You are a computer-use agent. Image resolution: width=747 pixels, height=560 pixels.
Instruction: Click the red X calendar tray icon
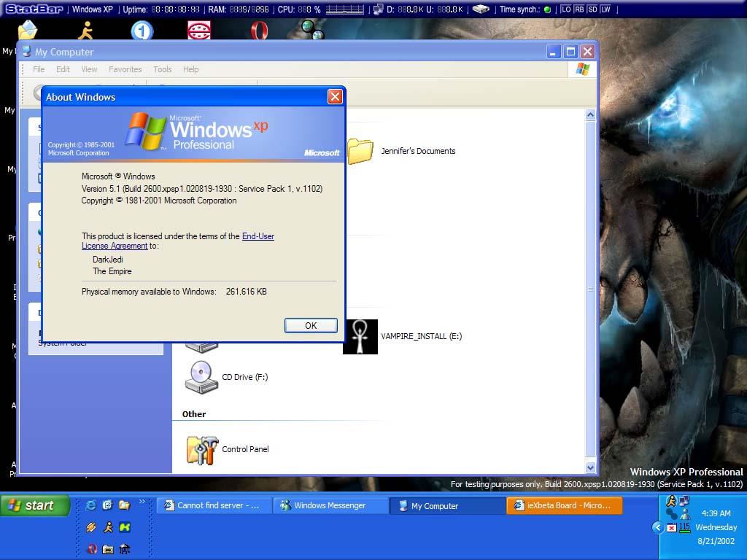[671, 528]
